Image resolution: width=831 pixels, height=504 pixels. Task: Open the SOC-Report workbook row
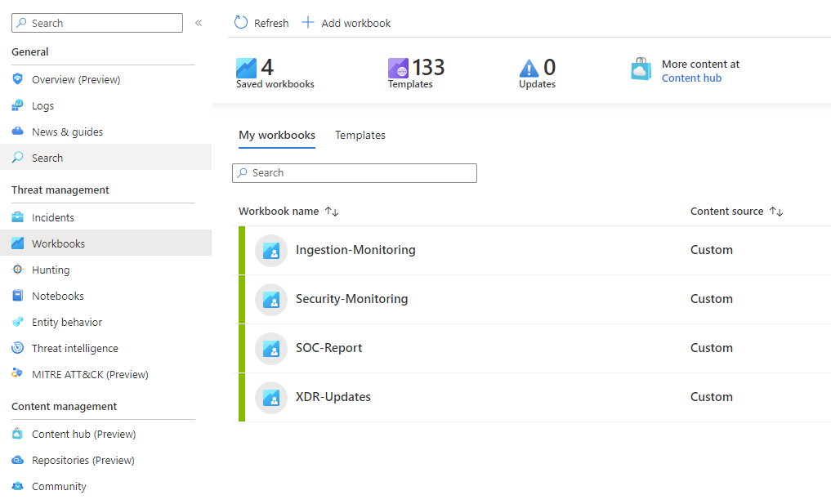click(328, 348)
